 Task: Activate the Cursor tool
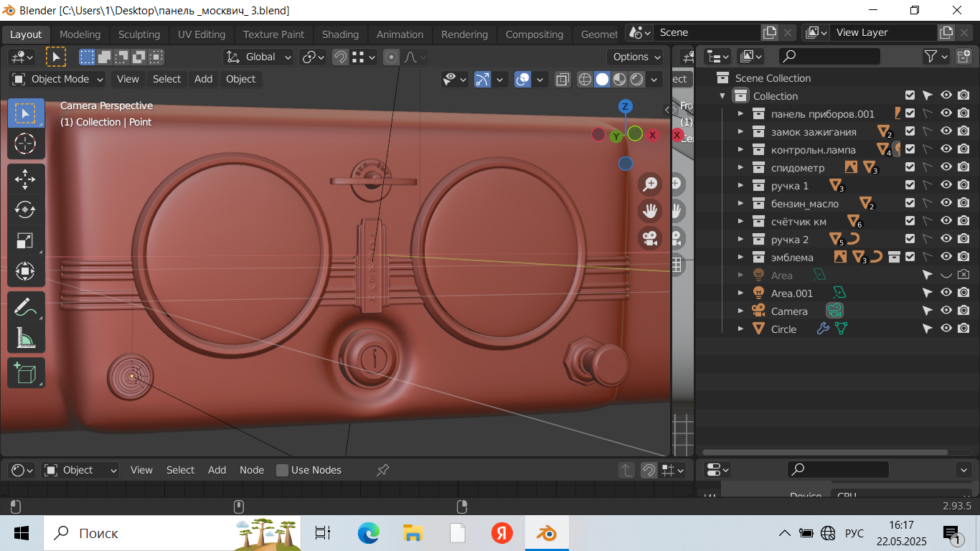pyautogui.click(x=25, y=143)
